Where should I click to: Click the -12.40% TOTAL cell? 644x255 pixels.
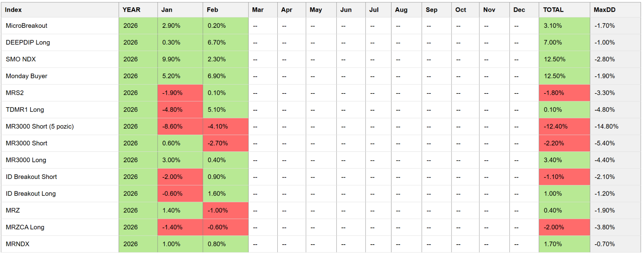tap(556, 126)
